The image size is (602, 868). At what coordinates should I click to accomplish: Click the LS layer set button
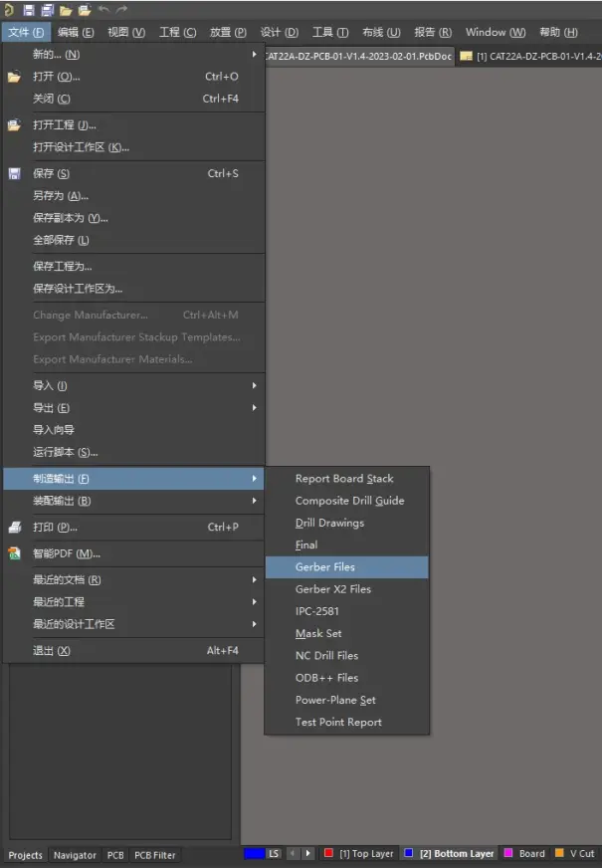click(274, 854)
